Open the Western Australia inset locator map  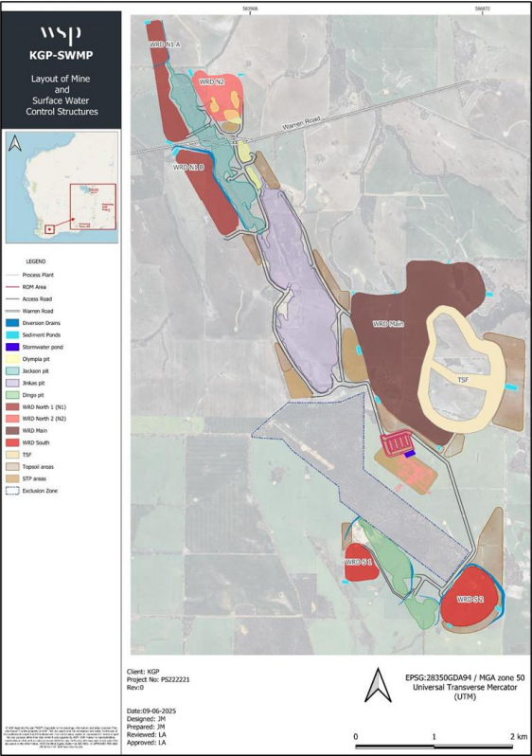[62, 187]
